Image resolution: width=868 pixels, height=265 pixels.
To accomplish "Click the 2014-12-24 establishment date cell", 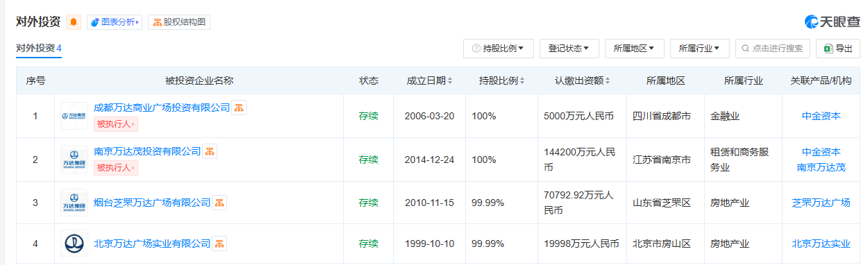I will coord(429,160).
